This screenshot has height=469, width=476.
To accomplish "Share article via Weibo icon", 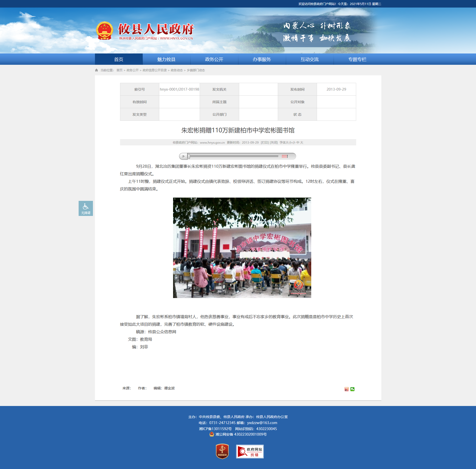I will pos(346,389).
